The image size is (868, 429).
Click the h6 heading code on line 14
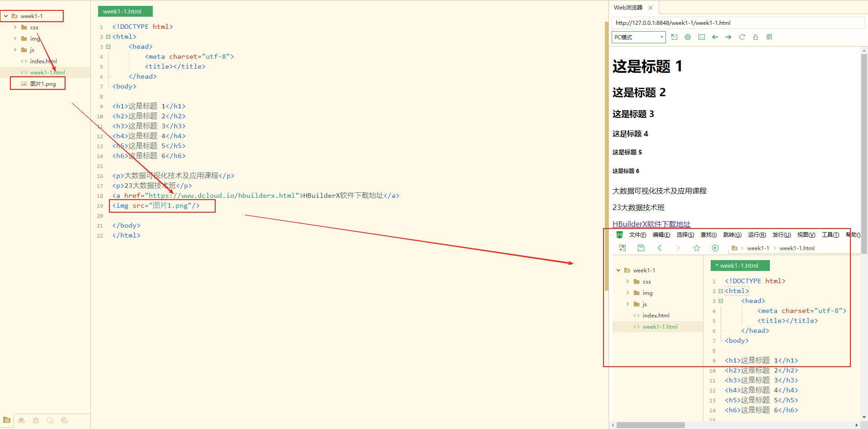click(149, 156)
